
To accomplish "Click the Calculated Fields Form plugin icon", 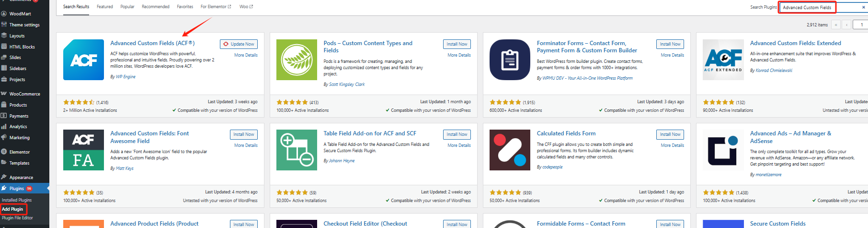I will click(x=510, y=150).
